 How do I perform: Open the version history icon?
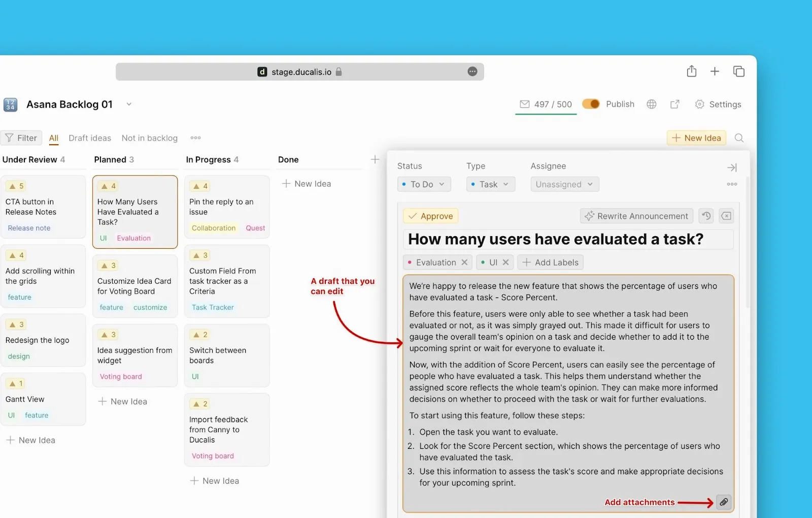tap(706, 216)
